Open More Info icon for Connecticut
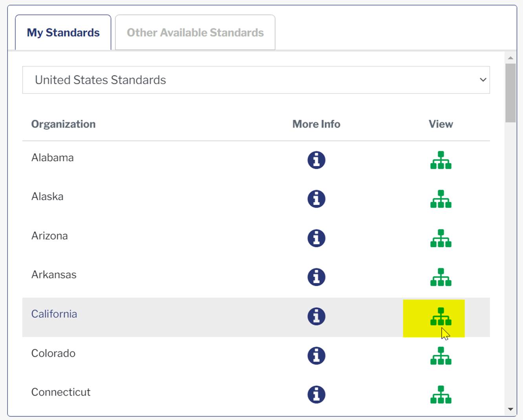This screenshot has height=420, width=523. tap(316, 394)
